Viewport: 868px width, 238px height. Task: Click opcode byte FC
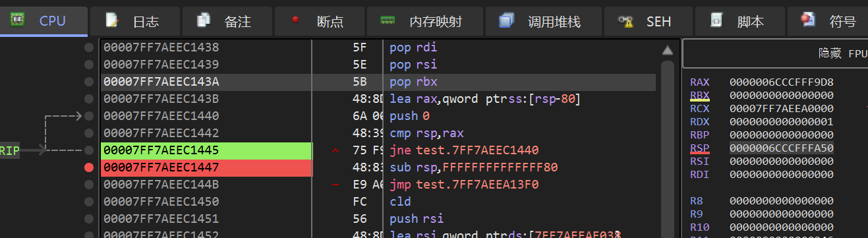click(x=360, y=202)
